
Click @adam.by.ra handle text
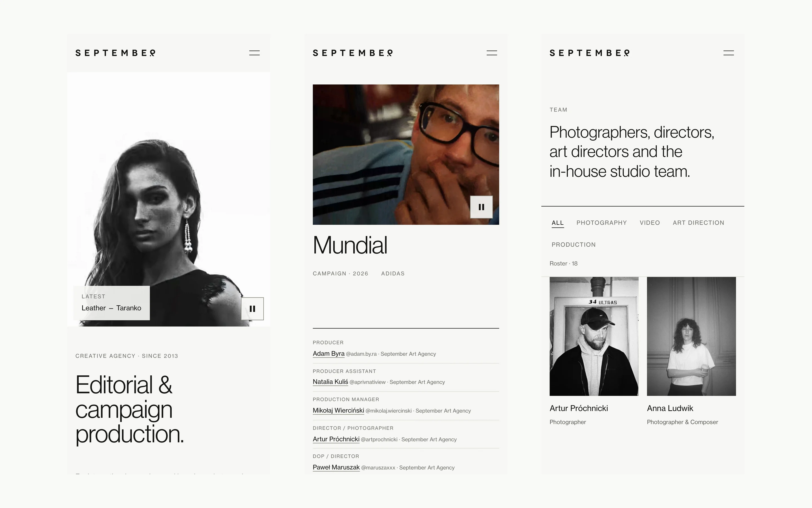(361, 354)
